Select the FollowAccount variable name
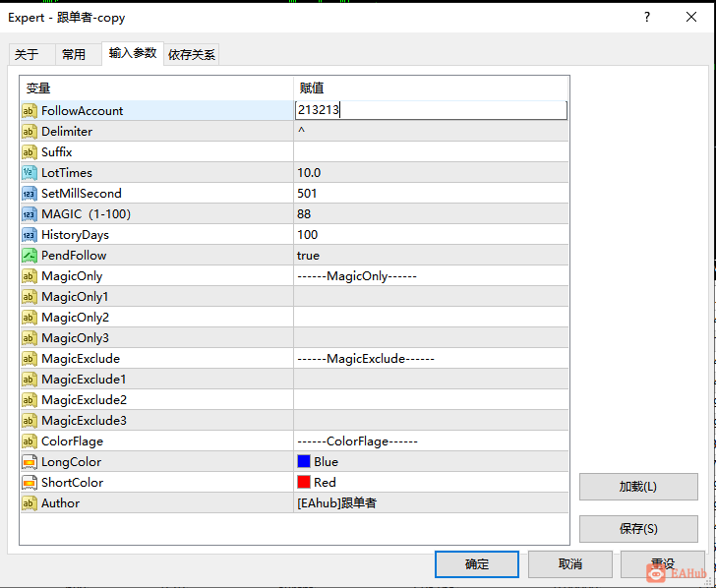The height and width of the screenshot is (588, 716). click(x=83, y=111)
